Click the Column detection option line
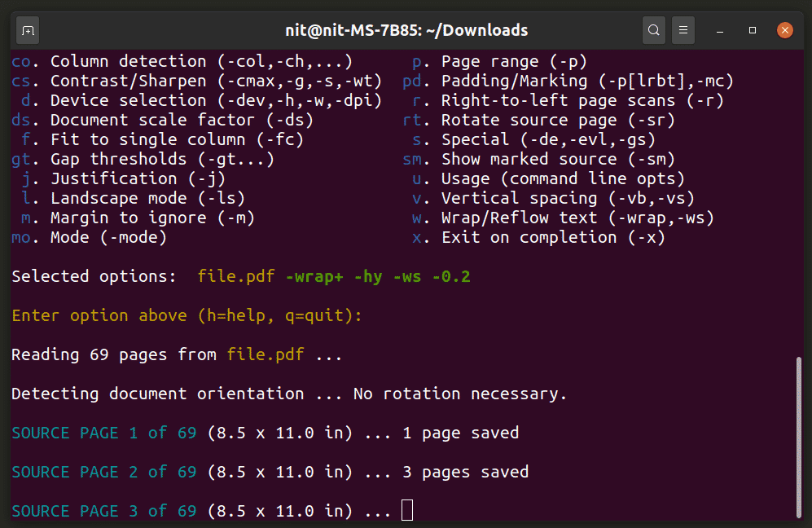The width and height of the screenshot is (812, 528). [200, 61]
